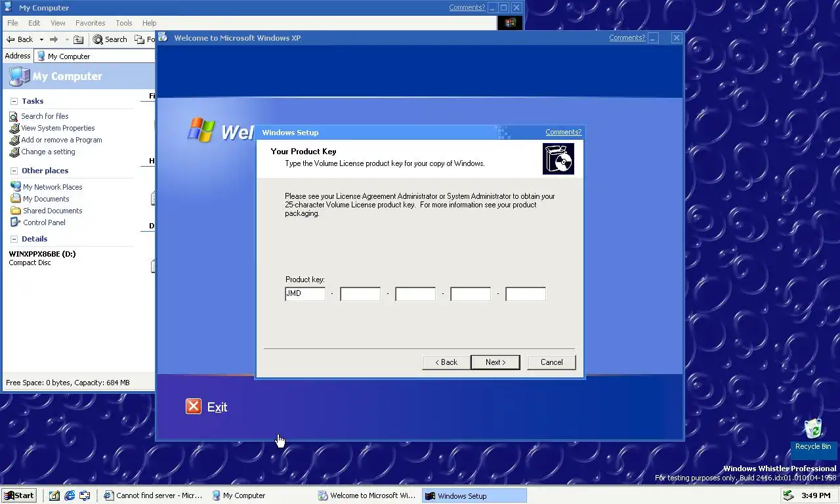Collapse the Tasks section
The width and height of the screenshot is (840, 504).
pos(14,102)
